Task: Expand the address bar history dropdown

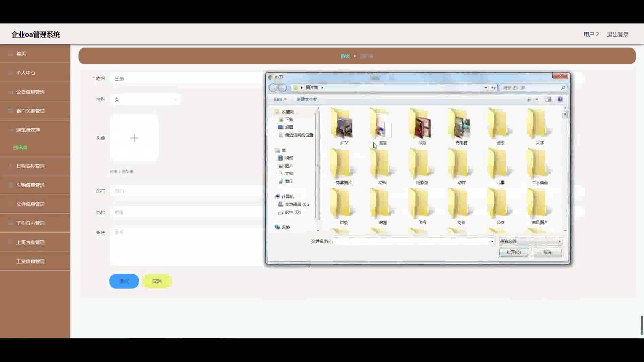Action: [485, 87]
